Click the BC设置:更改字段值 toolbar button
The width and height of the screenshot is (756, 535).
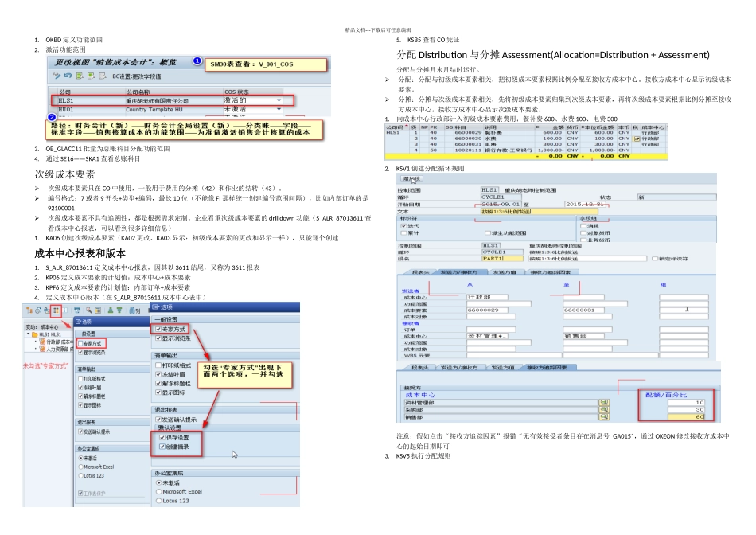[137, 76]
